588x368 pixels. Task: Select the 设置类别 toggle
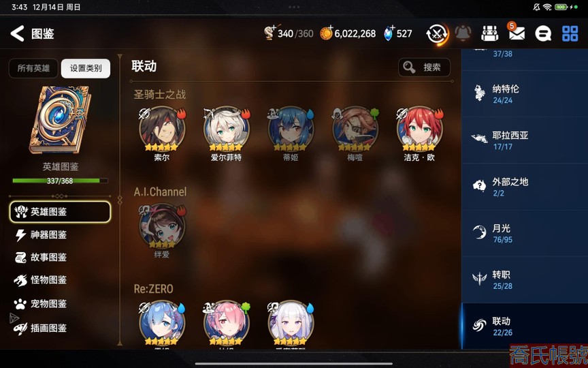86,68
